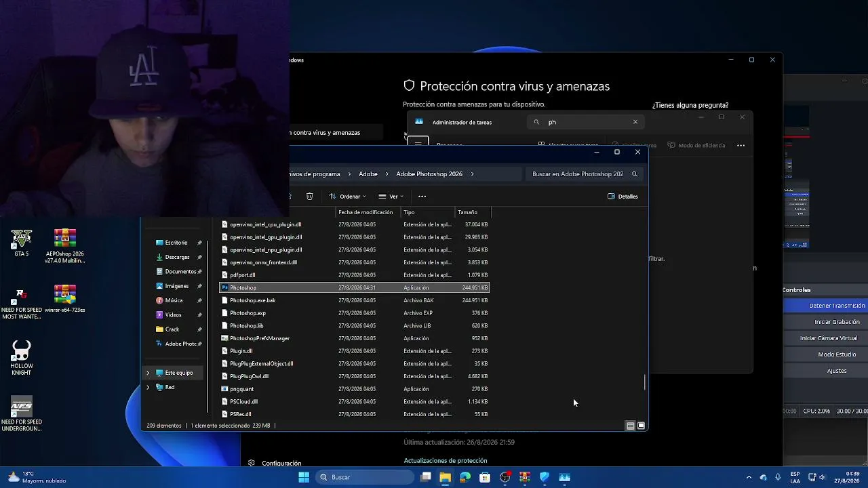The image size is (868, 488).
Task: Click the microphone icon in system tray
Action: click(x=778, y=477)
